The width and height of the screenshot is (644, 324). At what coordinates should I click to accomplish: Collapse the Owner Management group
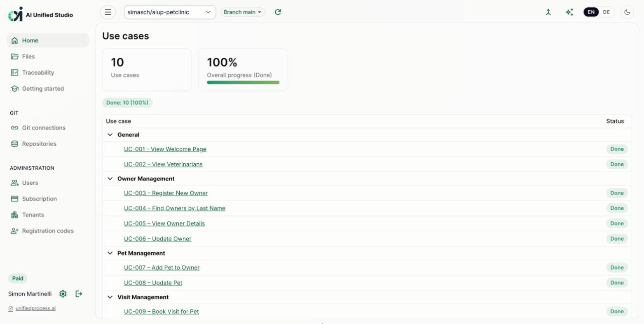pos(110,179)
